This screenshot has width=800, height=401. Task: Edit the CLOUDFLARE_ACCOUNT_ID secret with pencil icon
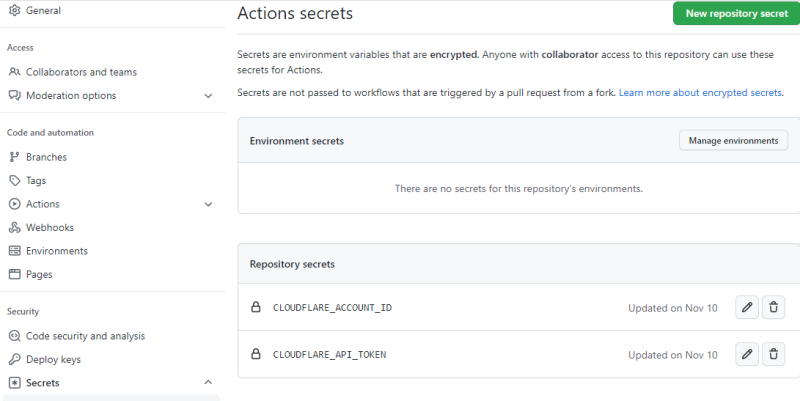click(x=746, y=307)
